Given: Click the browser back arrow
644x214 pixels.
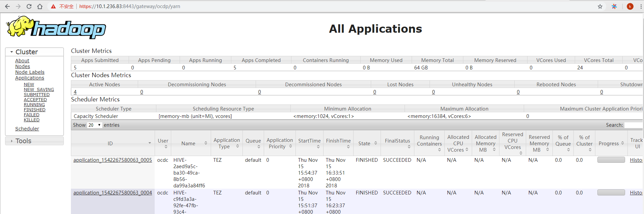Looking at the screenshot, I should pyautogui.click(x=7, y=6).
